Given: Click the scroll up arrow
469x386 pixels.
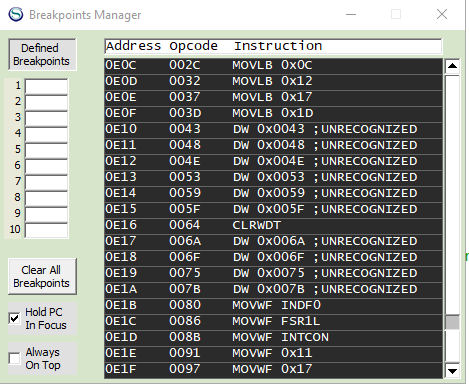Looking at the screenshot, I should tap(452, 65).
